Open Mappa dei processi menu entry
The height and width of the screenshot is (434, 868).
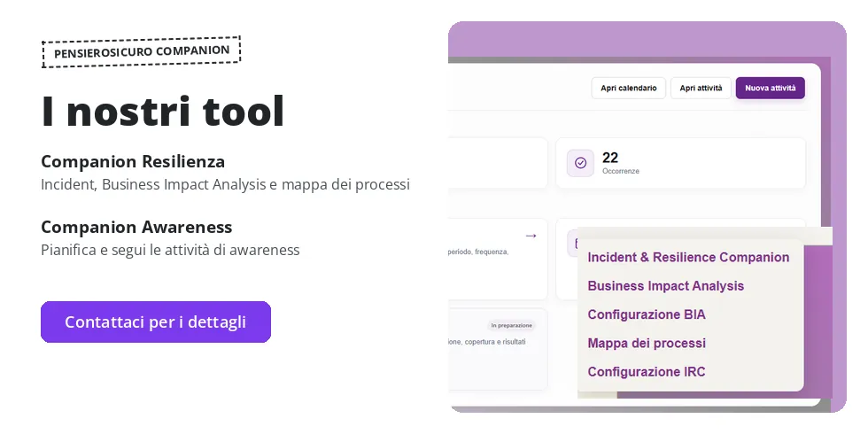pyautogui.click(x=647, y=344)
